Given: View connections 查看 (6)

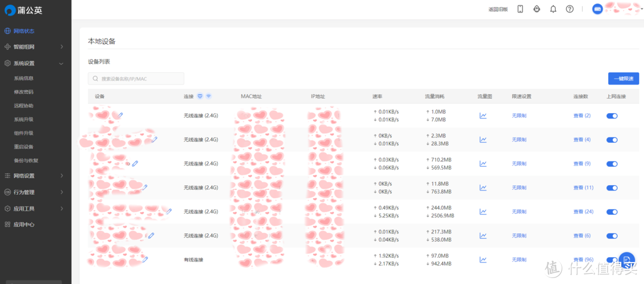Looking at the screenshot, I should click(x=582, y=236).
